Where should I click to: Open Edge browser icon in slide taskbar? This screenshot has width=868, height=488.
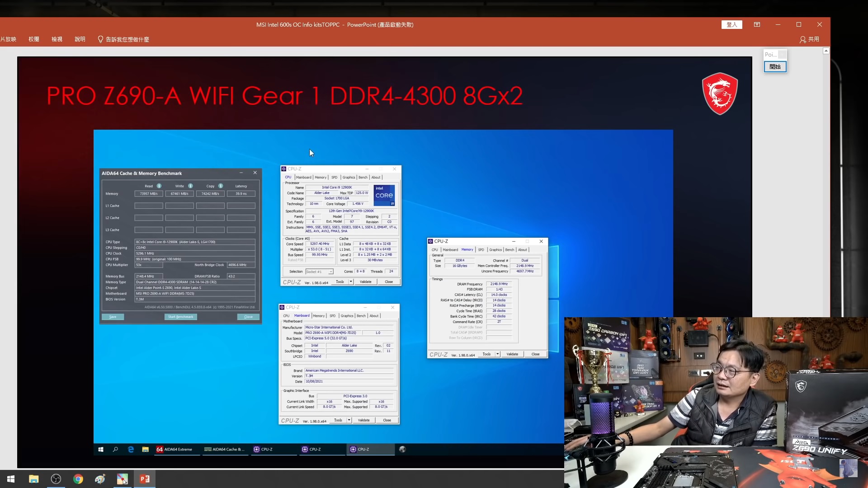(131, 449)
